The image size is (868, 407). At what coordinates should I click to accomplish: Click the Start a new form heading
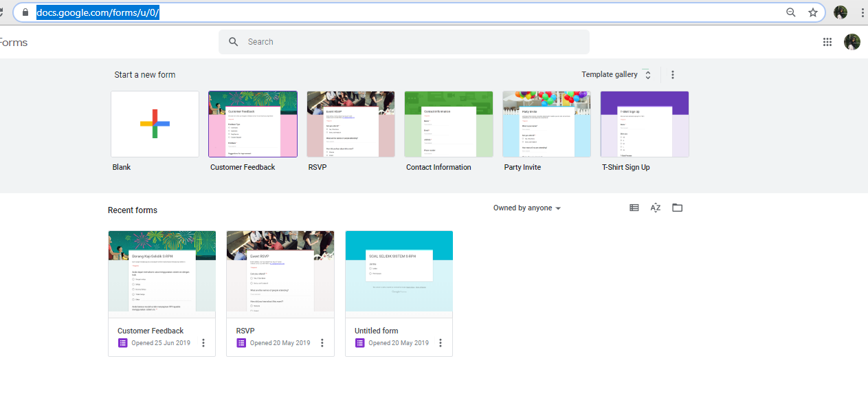tap(145, 75)
